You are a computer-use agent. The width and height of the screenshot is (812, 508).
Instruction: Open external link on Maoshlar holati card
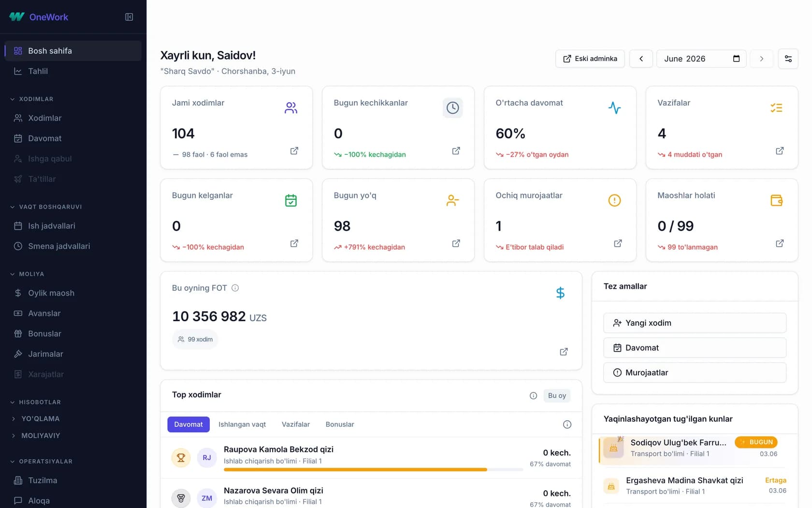(x=780, y=243)
